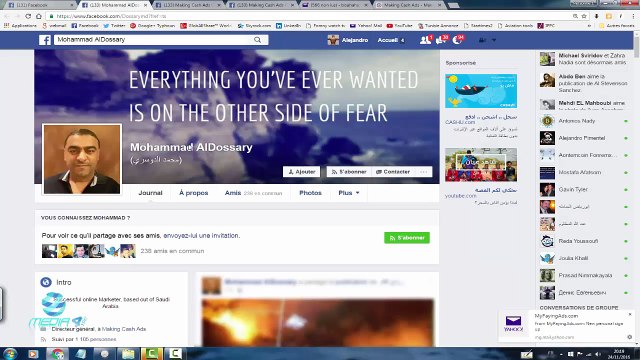Click the Facebook logo icon
The image size is (640, 360).
click(x=45, y=40)
